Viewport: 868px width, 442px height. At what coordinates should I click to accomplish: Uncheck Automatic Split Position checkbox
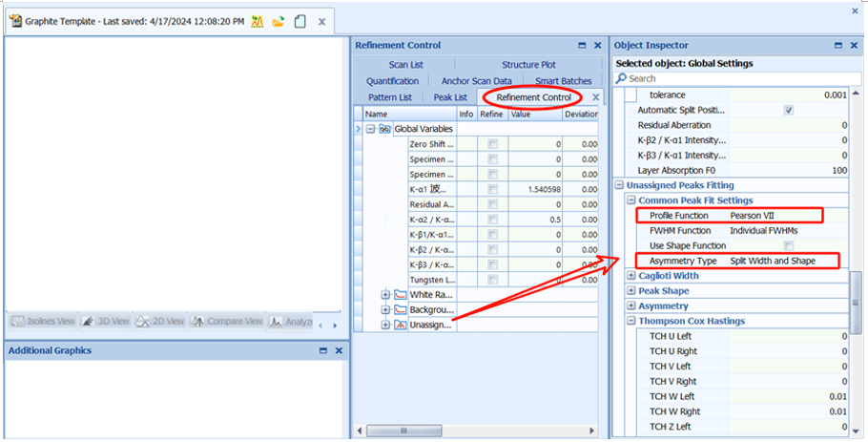click(789, 111)
